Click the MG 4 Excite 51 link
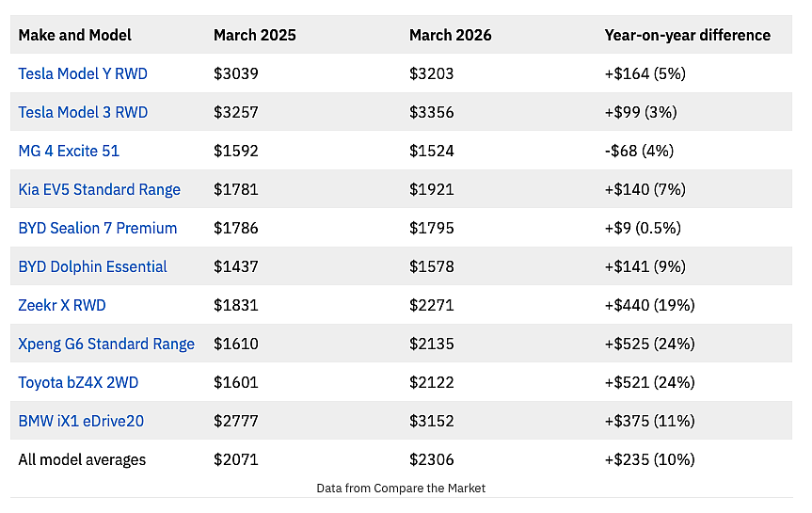Viewport: 812px width, 513px height. 69,151
